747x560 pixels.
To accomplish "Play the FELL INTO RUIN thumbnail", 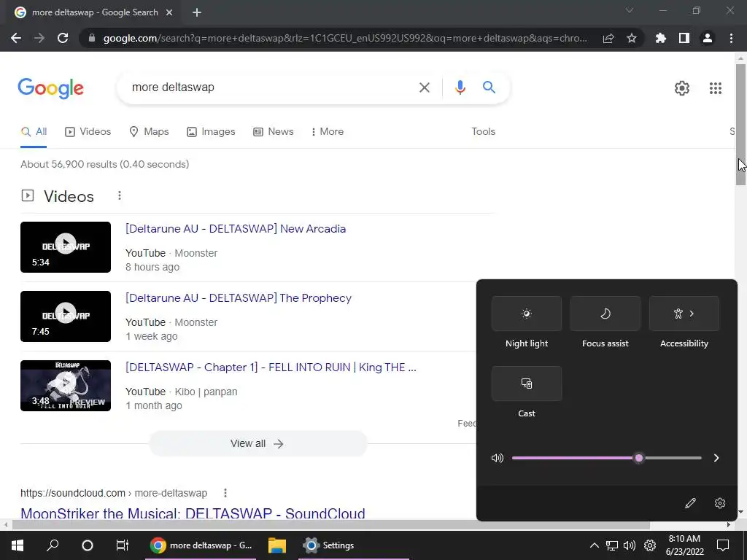I will click(x=66, y=386).
